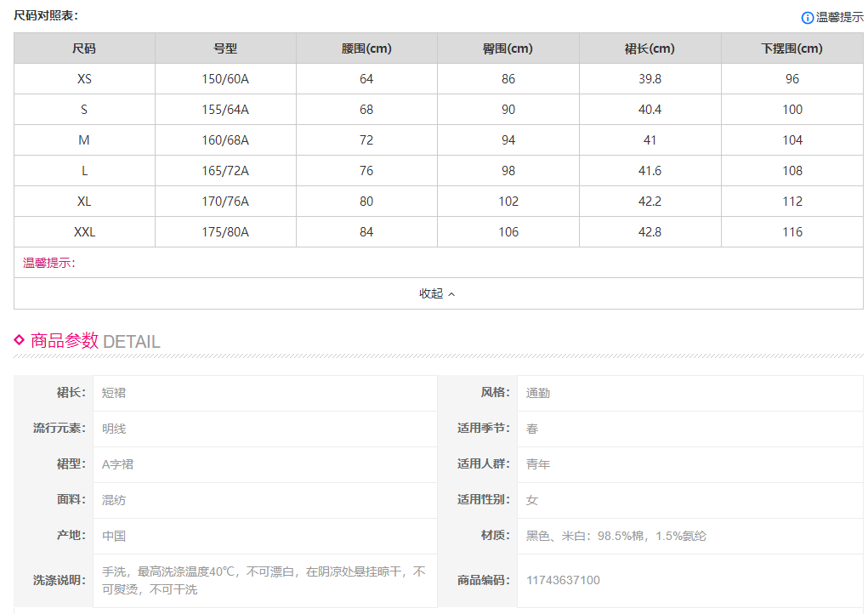The height and width of the screenshot is (614, 868).
Task: Click the info icon beside 温馨提示
Action: pyautogui.click(x=807, y=17)
